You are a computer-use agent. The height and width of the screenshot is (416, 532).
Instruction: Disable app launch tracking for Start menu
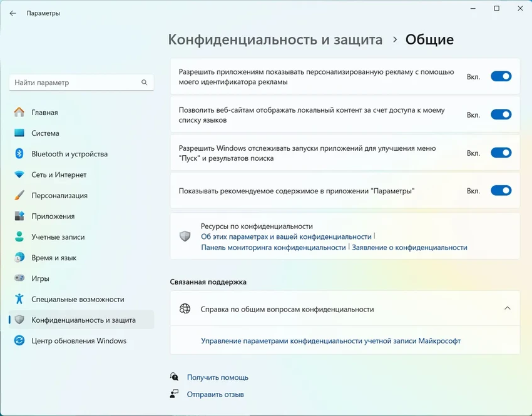click(501, 153)
